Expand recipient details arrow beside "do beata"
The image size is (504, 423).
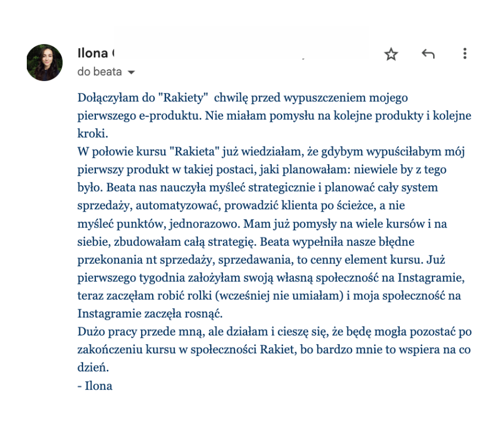point(131,72)
